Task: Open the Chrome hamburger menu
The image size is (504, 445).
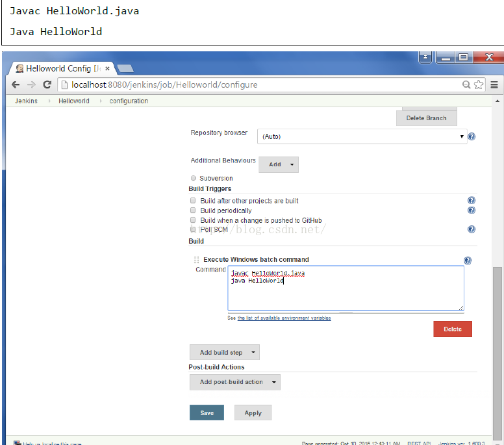Action: pos(494,84)
